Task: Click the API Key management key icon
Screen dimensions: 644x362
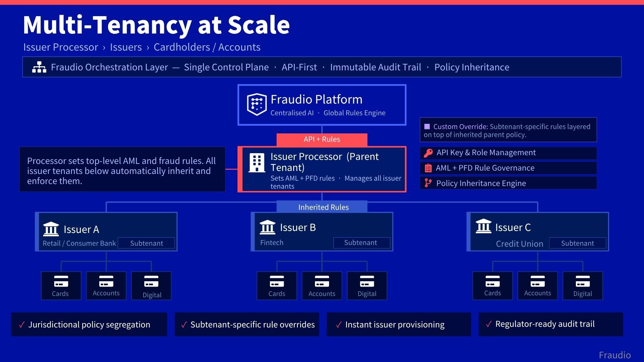Action: (428, 153)
